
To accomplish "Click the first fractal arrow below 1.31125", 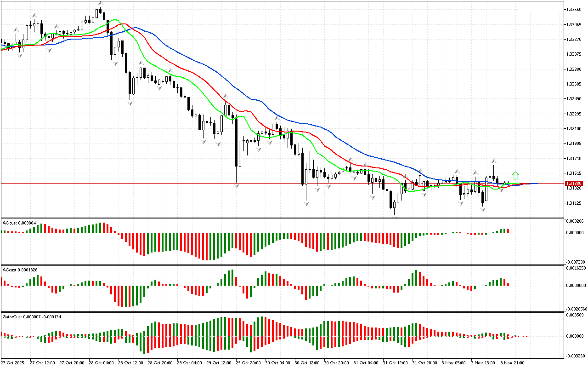I will pyautogui.click(x=306, y=203).
